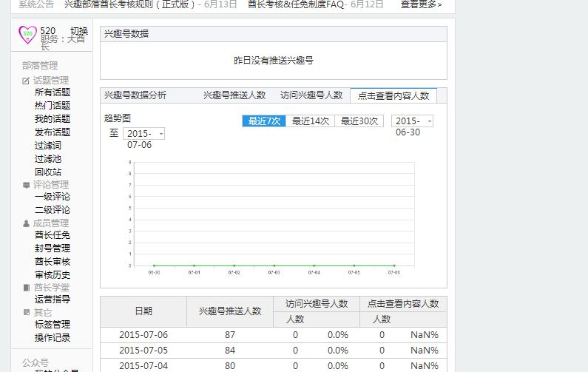Screen dimensions: 588x372
Task: Switch to 点击查看内容人数 tab
Action: 393,95
